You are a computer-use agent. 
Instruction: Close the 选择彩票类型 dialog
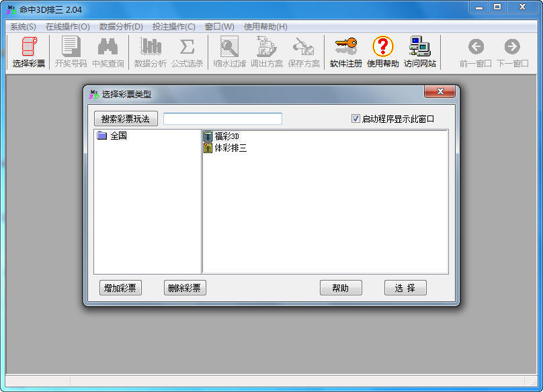coord(440,91)
